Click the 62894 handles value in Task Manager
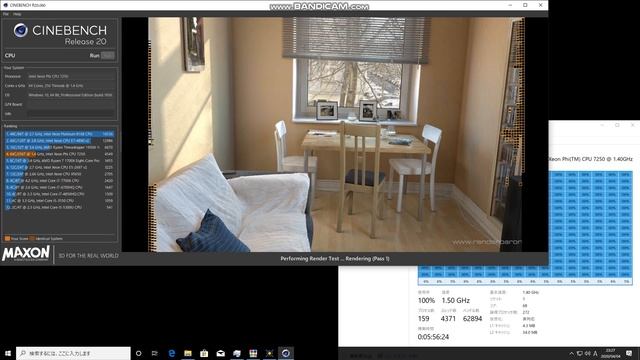 (x=472, y=319)
